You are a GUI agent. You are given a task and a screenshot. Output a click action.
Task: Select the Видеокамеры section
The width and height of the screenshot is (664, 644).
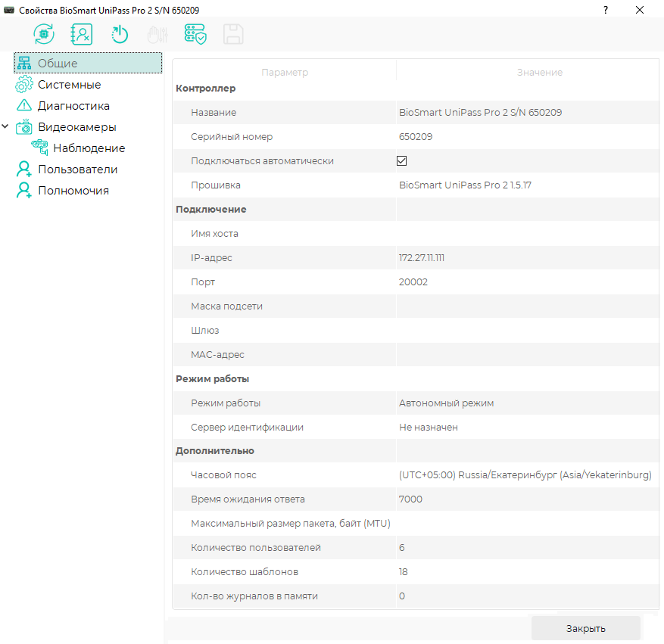(77, 127)
